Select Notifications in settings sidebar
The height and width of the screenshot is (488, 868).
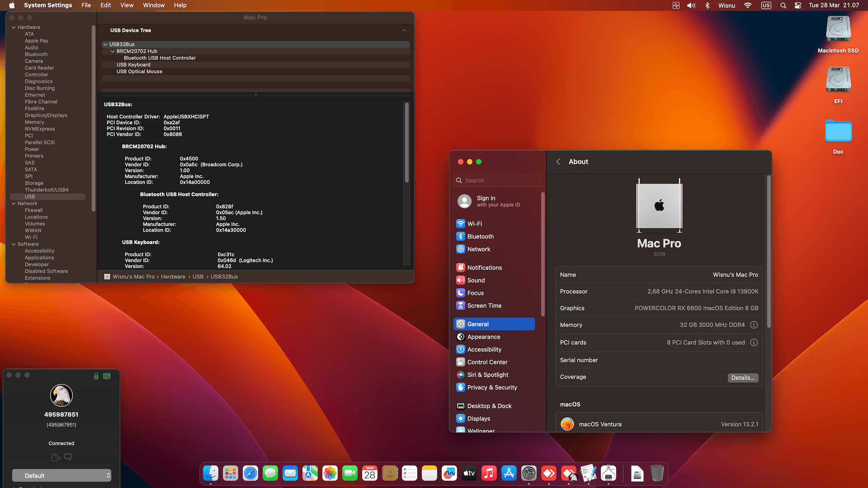(x=484, y=267)
